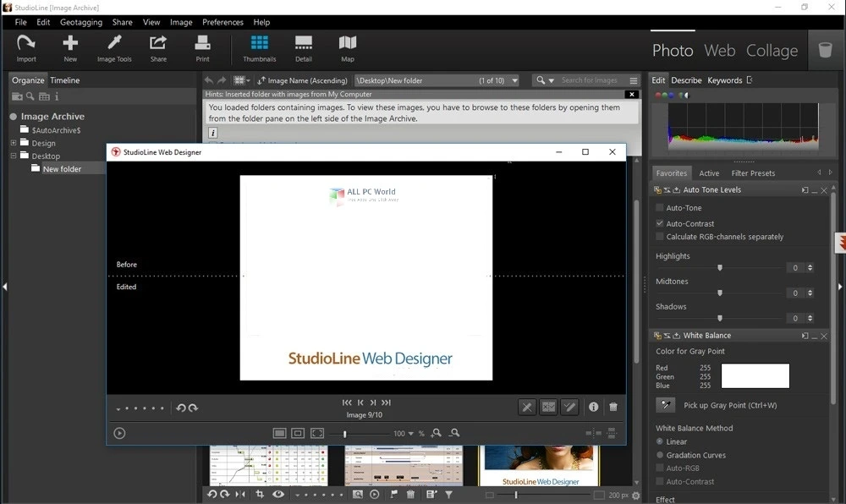Switch to the Timeline tab
846x504 pixels.
point(65,80)
